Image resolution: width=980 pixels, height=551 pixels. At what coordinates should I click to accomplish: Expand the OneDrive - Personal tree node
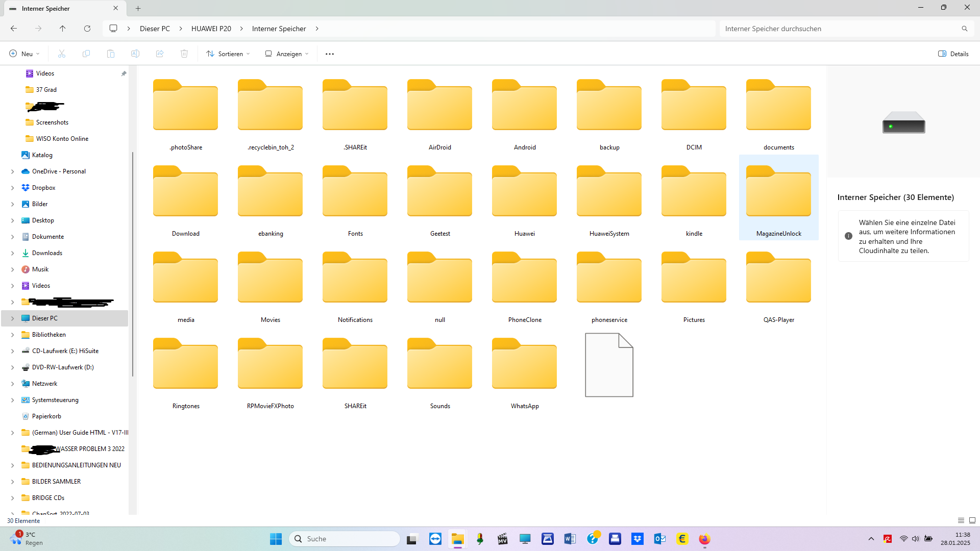[x=13, y=171]
